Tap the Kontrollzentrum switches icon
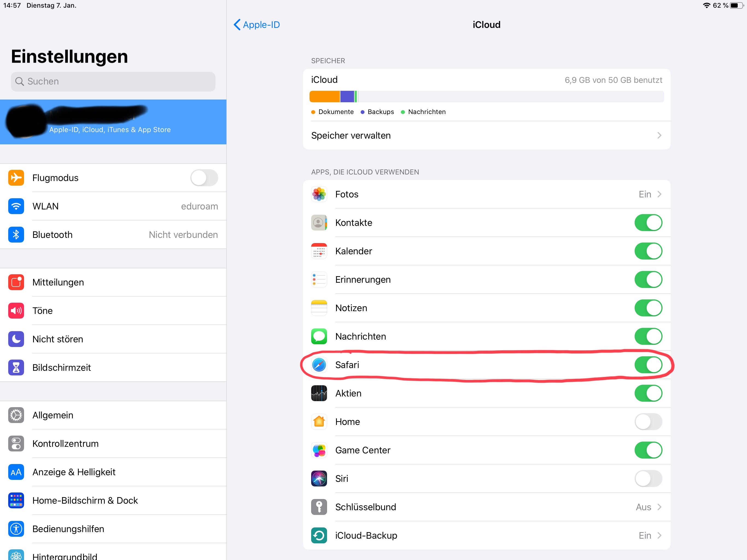 [16, 444]
